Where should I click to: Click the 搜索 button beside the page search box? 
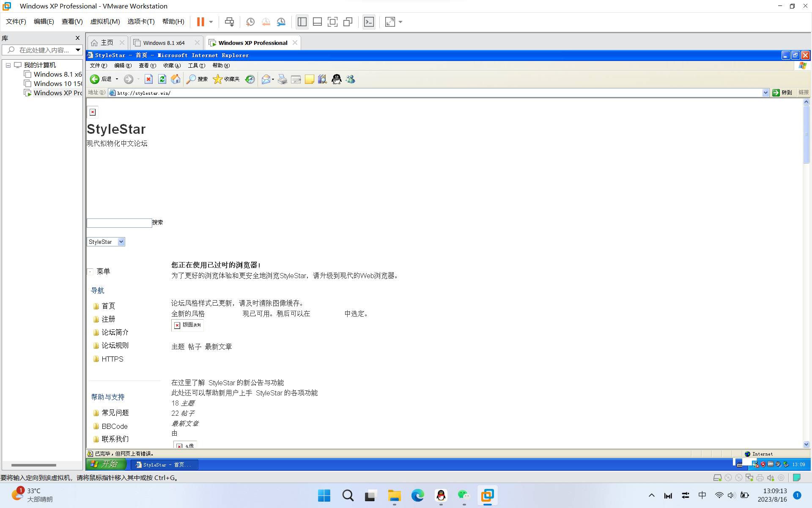click(x=157, y=222)
